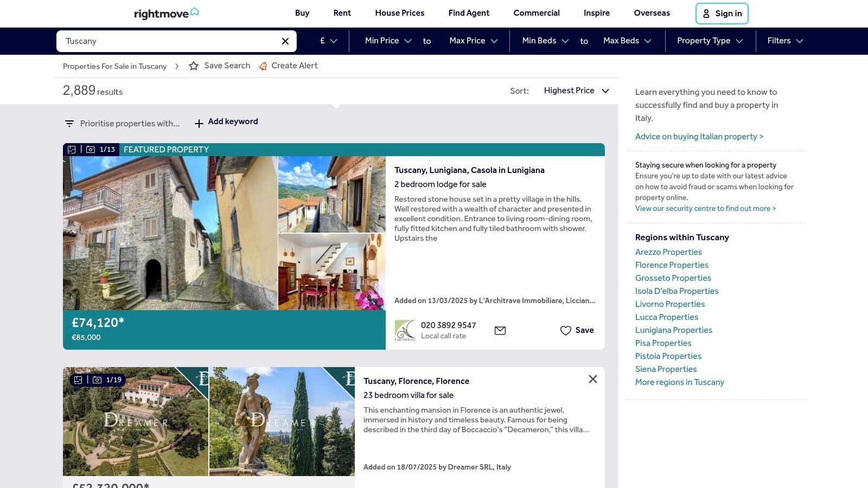Open statue and cypress photo thumbnail

282,421
